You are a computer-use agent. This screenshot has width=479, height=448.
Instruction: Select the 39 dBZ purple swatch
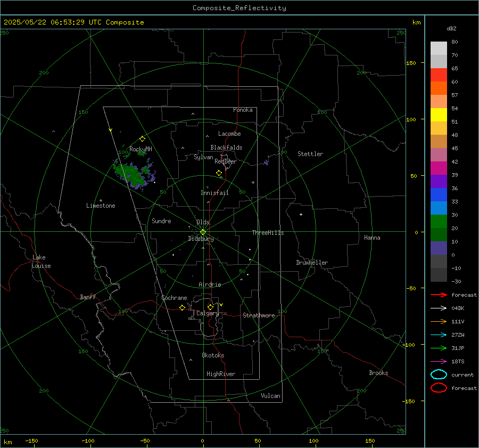(x=439, y=181)
